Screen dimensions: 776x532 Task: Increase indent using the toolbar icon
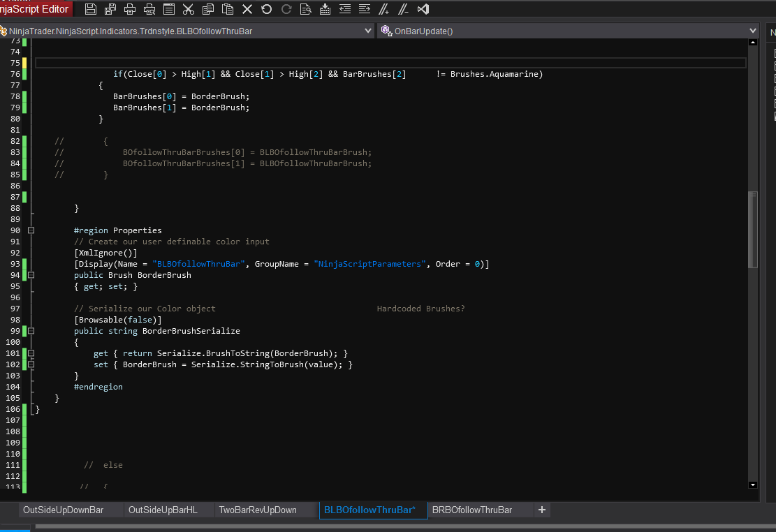(x=364, y=9)
